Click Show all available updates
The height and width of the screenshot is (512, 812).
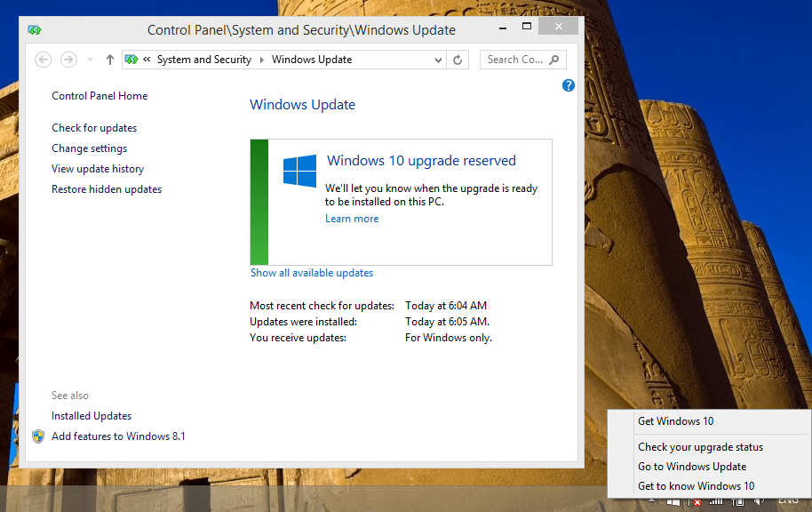(312, 273)
